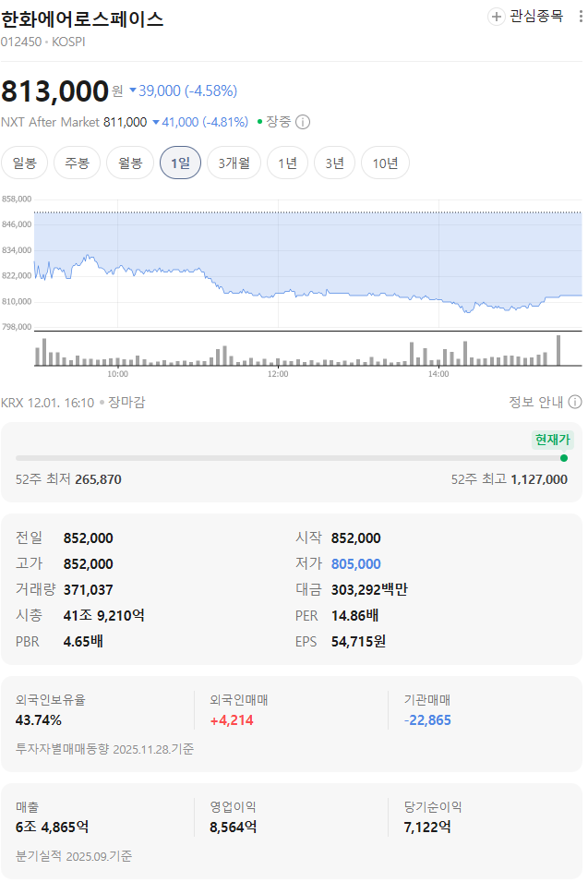Switch chart to 10년 period
This screenshot has width=588, height=882.
pyautogui.click(x=385, y=163)
